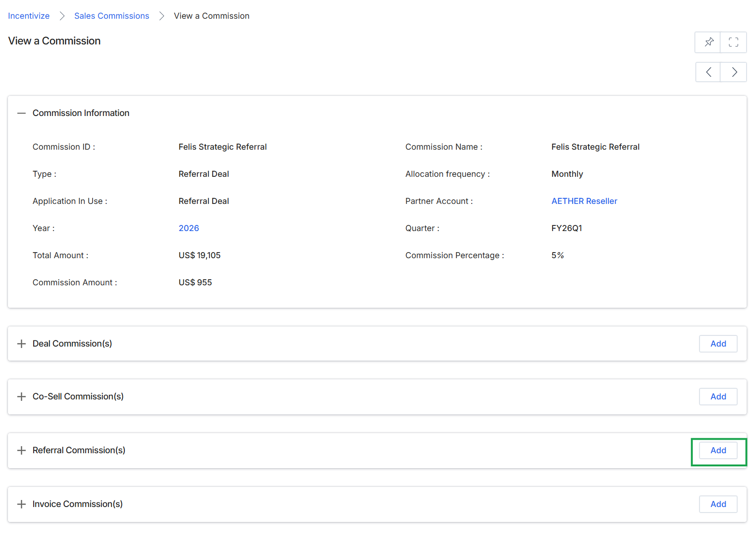Select the Commission Name value Felis Strategic Referral
The image size is (756, 536).
[x=595, y=147]
